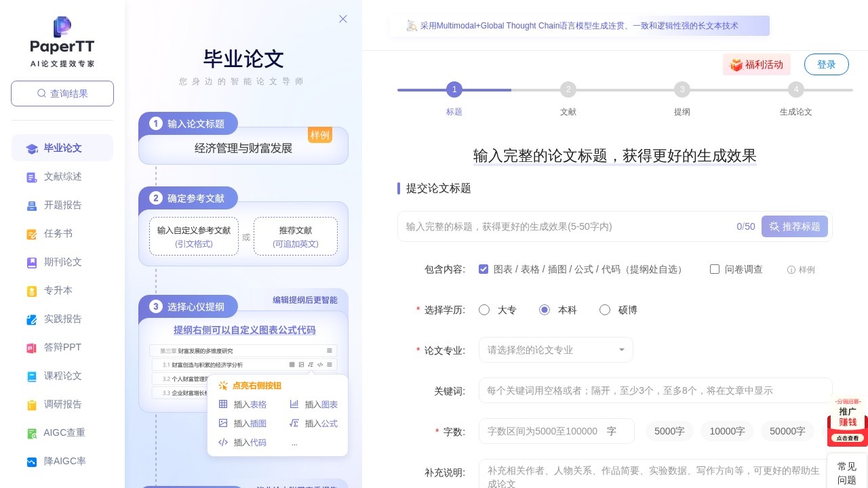Open the 文献综述 sidebar icon
Image resolution: width=868 pixels, height=488 pixels.
click(x=32, y=177)
